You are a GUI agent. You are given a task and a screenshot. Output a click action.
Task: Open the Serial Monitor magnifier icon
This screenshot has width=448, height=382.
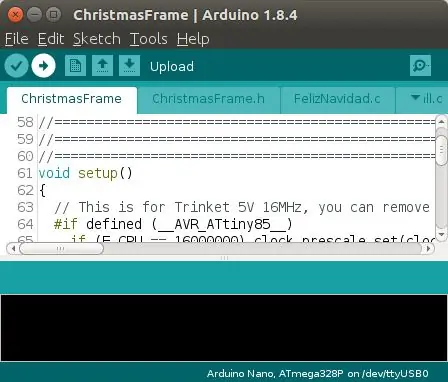coord(420,66)
